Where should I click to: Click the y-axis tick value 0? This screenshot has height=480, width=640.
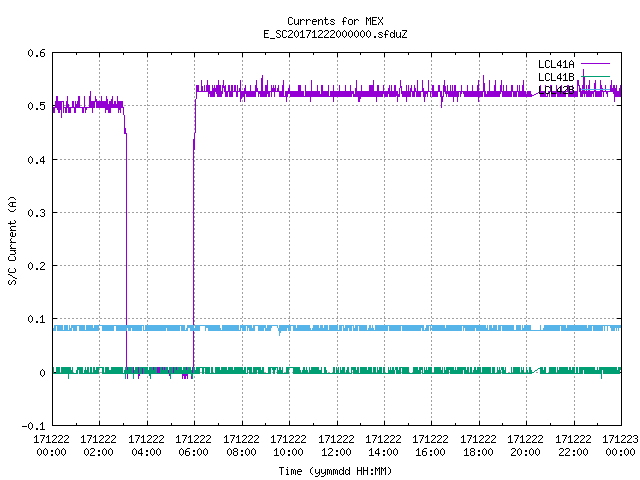(x=42, y=373)
